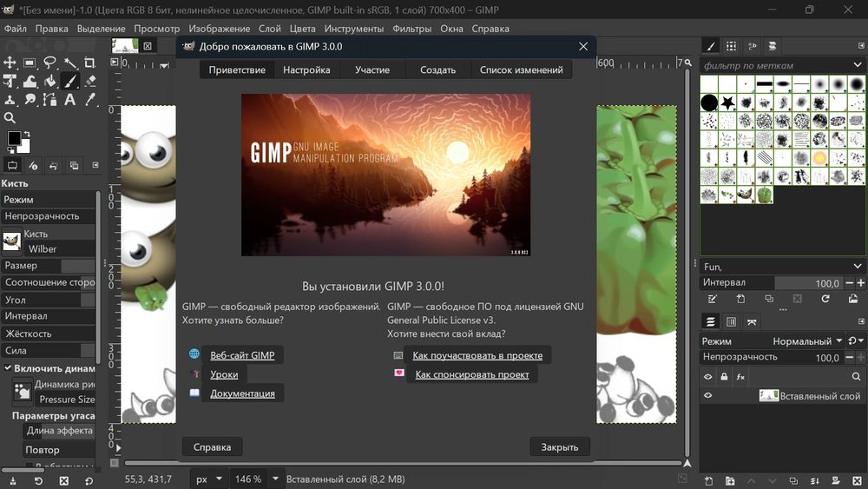This screenshot has height=489, width=868.
Task: Select the Move tool
Action: tap(10, 63)
